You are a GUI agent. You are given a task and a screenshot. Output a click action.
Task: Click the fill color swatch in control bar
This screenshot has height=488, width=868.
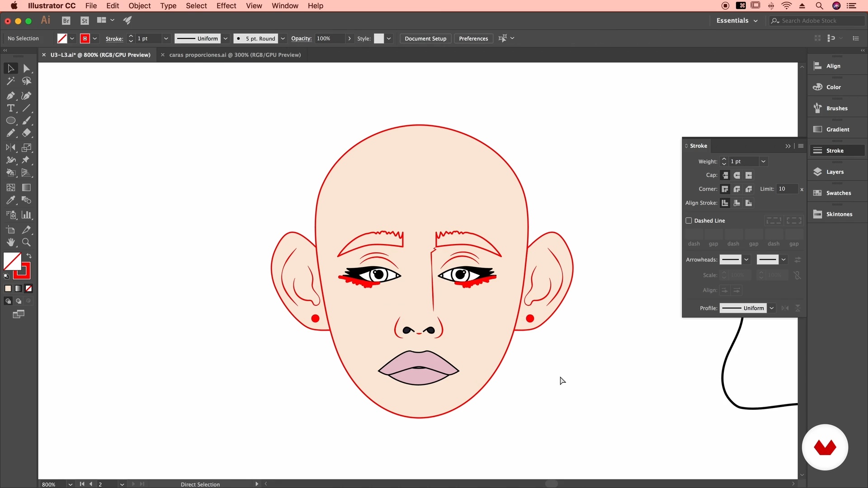pos(62,39)
